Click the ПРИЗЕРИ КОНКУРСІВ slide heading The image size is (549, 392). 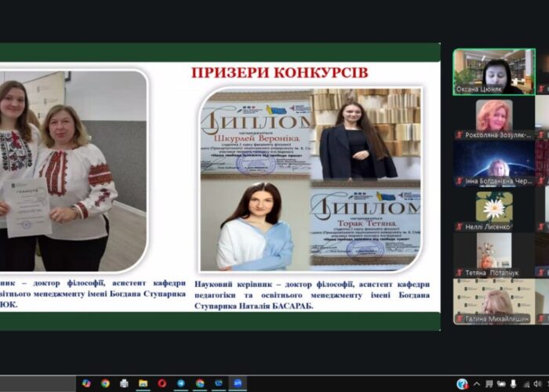(279, 73)
